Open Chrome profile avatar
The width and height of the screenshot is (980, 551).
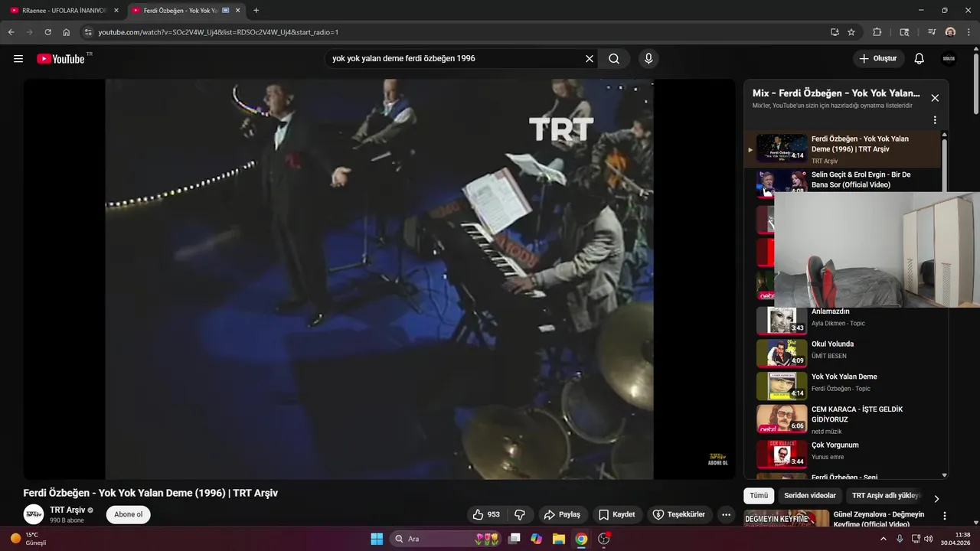point(950,32)
